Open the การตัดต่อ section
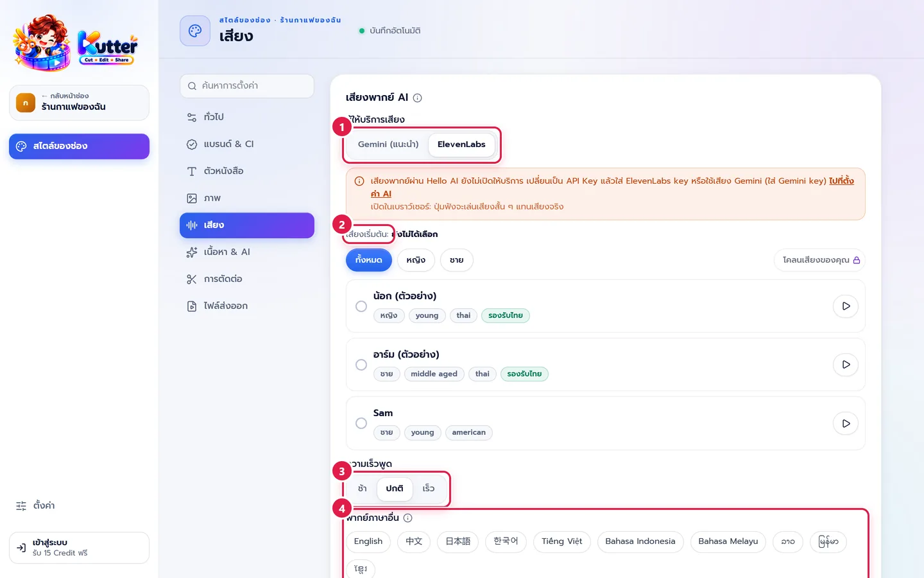The height and width of the screenshot is (578, 924). pos(247,279)
